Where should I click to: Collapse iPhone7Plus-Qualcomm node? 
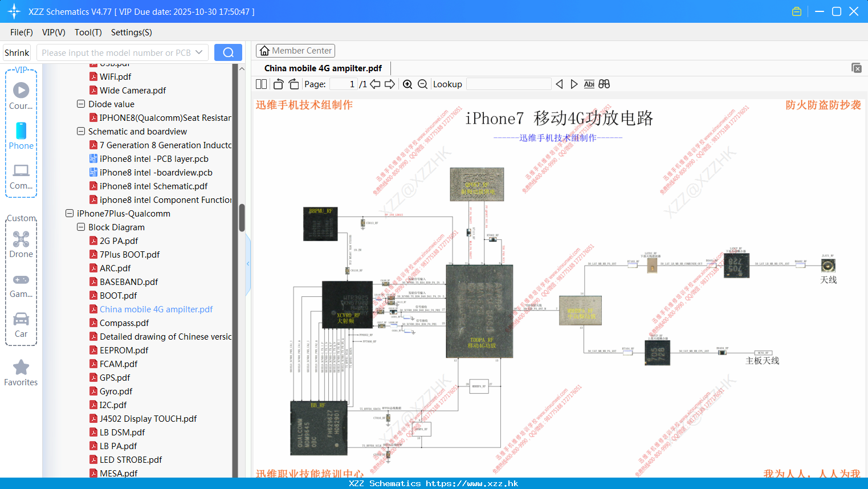point(70,213)
